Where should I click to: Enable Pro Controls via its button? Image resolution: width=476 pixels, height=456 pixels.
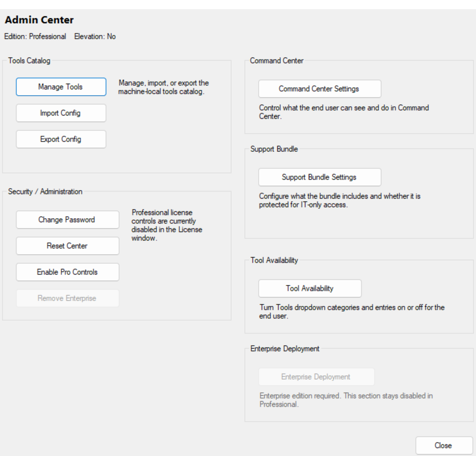[67, 272]
